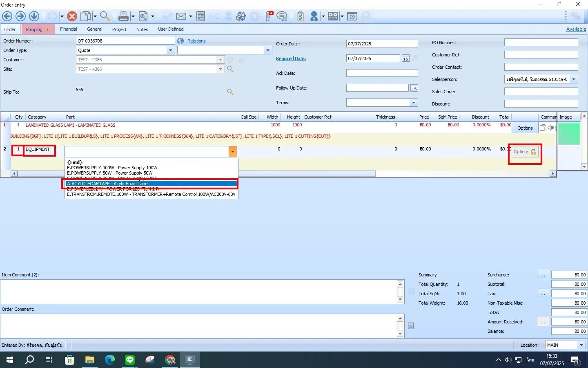Screen dimensions: 588x368
Task: Open Follow-Up Date calendar picker
Action: (414, 88)
